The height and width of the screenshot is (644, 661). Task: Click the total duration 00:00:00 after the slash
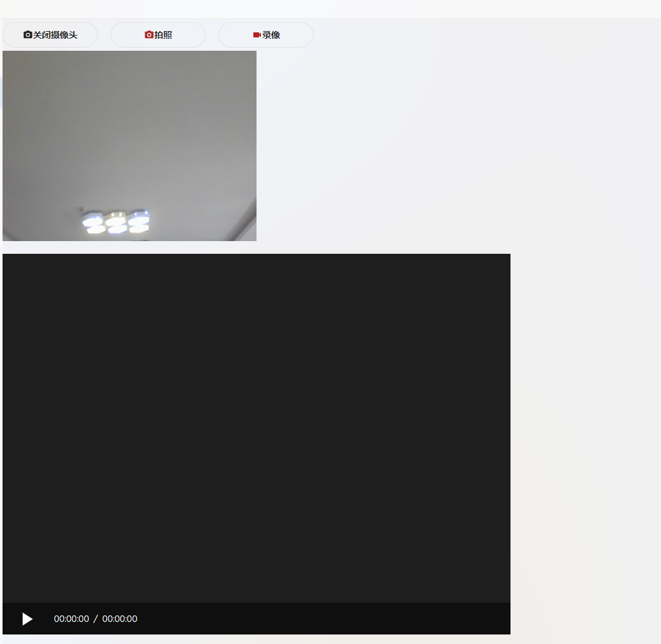(x=120, y=619)
